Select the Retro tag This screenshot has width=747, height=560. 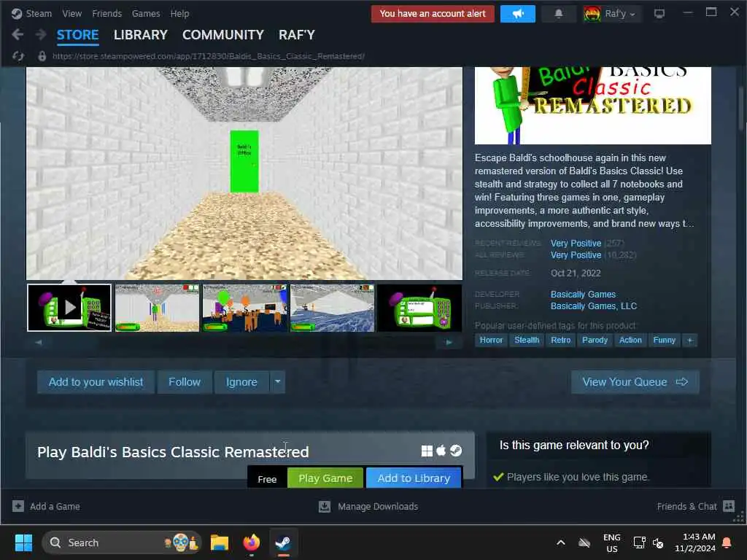click(561, 340)
